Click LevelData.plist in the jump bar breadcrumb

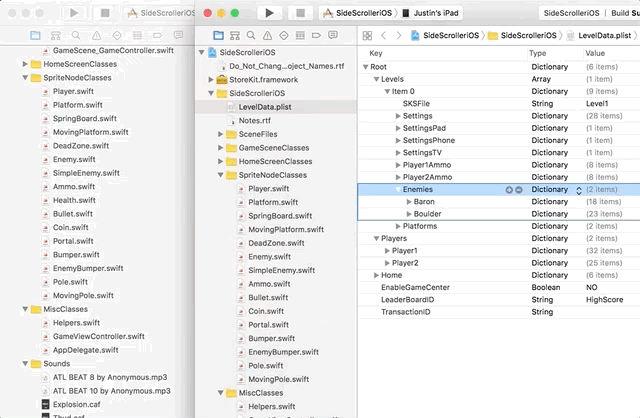tap(605, 35)
